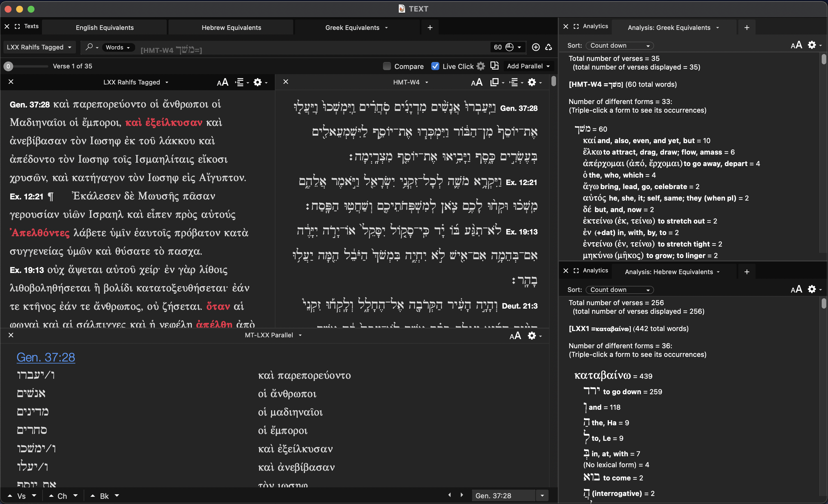Switch to the Hebrew Equivalents tab
Image resolution: width=828 pixels, height=504 pixels.
(x=231, y=28)
